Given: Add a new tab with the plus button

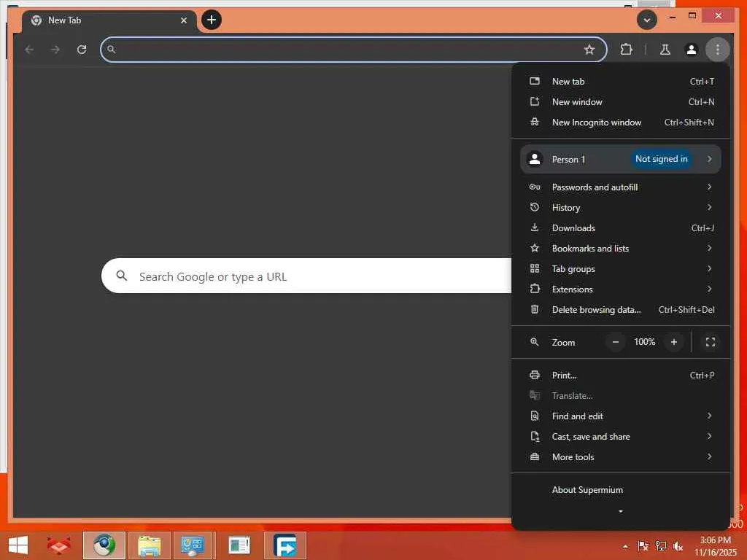Looking at the screenshot, I should tap(212, 20).
